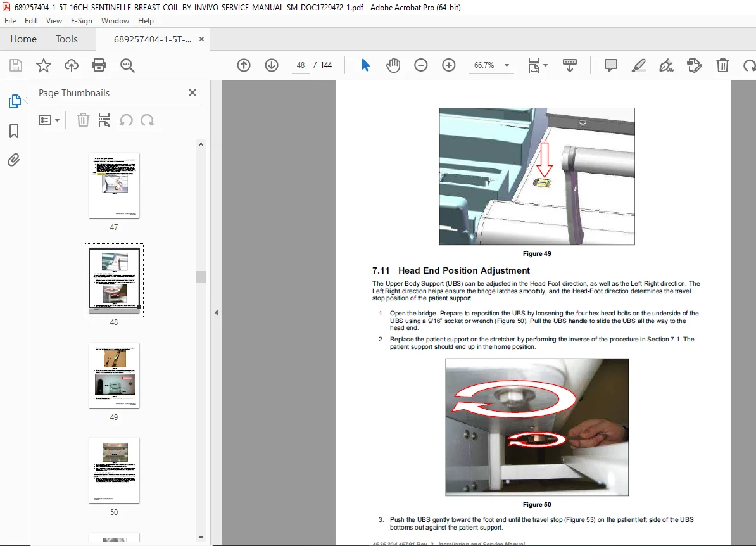Click the Figure 50 caption
756x546 pixels.
click(537, 505)
